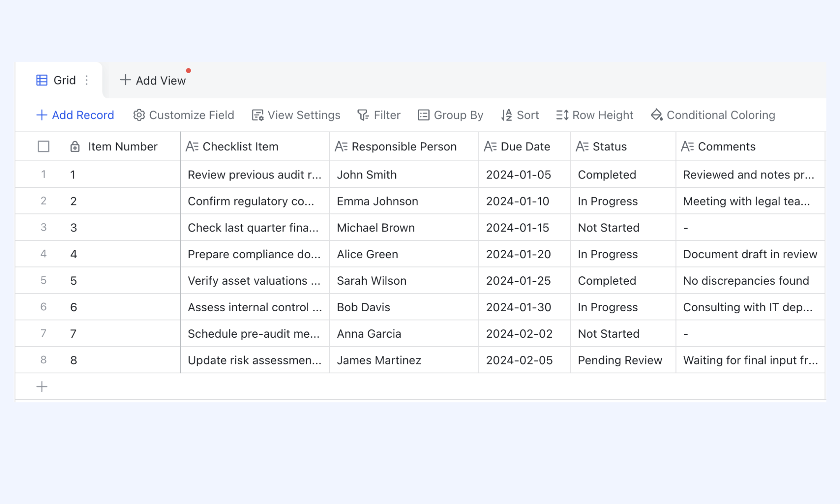The image size is (840, 504).
Task: Click the Customize Field gear icon
Action: (139, 115)
